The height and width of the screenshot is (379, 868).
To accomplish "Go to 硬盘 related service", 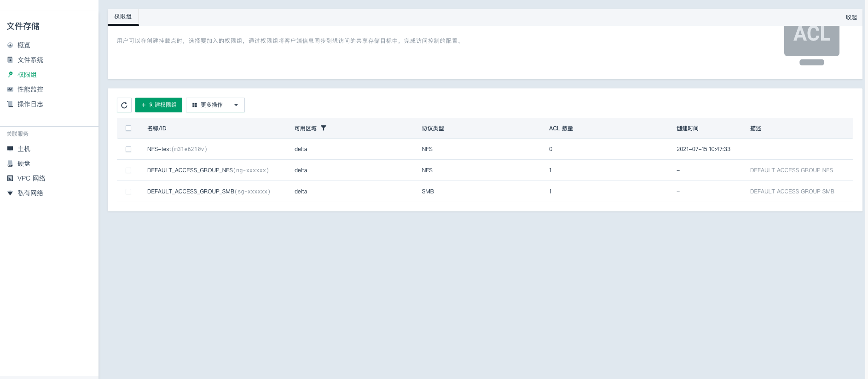I will [24, 163].
